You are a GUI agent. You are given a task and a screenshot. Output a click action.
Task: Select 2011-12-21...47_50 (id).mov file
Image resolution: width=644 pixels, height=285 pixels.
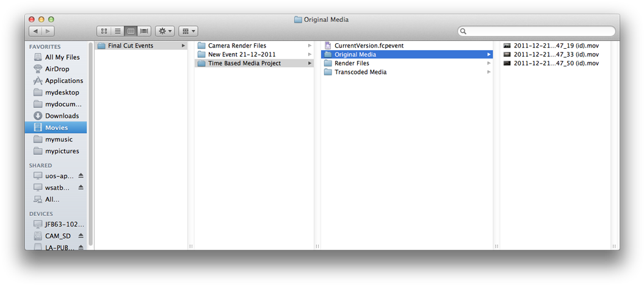[555, 63]
